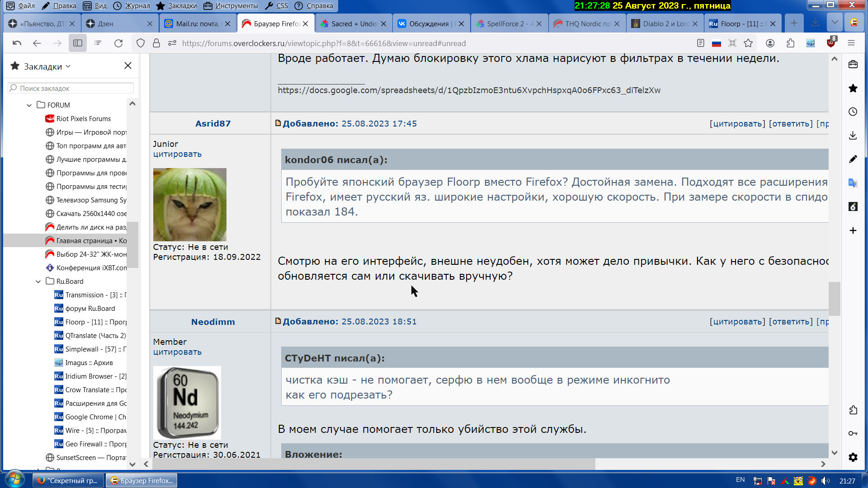This screenshot has height=488, width=868.
Task: Collapse the FORUM bookmarks folder
Action: (x=29, y=105)
